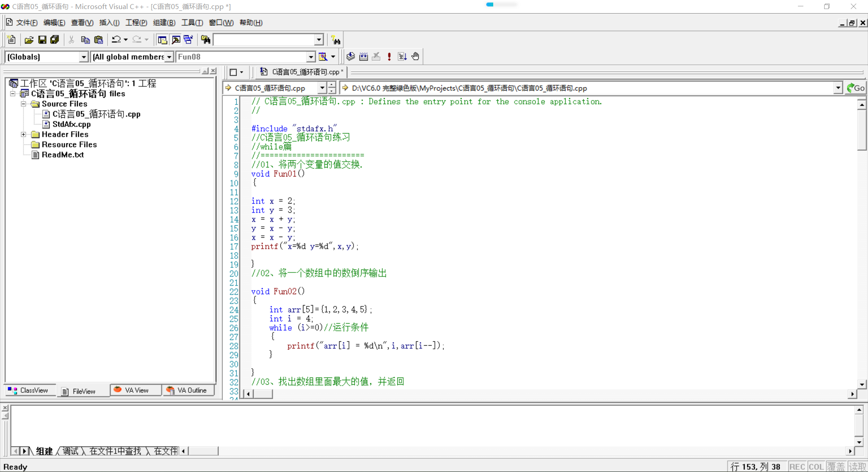
Task: Select the workspace root node
Action: (88, 83)
